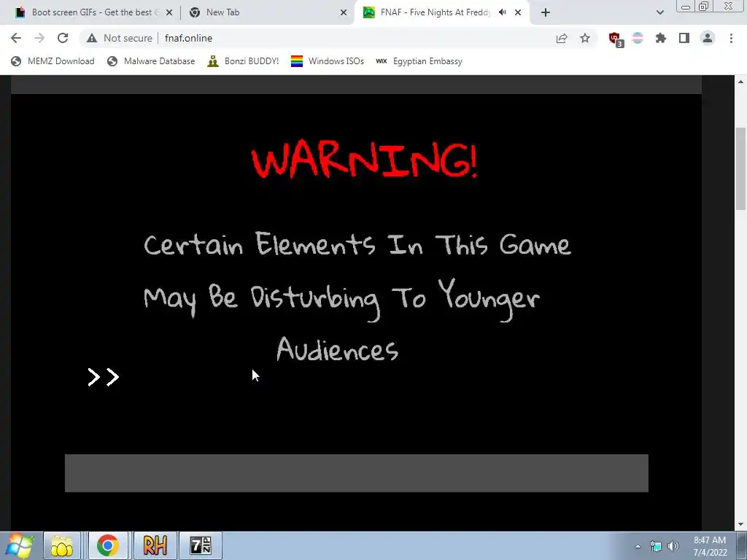
Task: View the Not secure site warning
Action: click(119, 38)
